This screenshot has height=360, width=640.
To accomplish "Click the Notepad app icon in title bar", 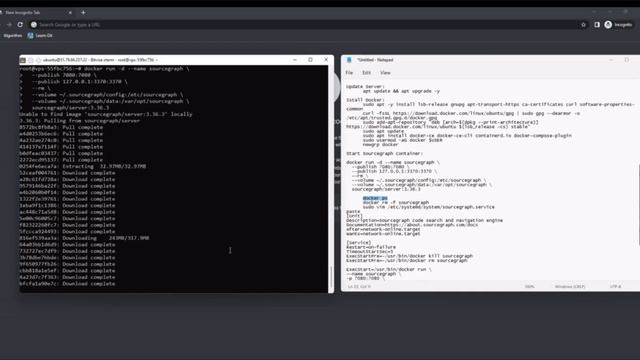I will click(349, 60).
